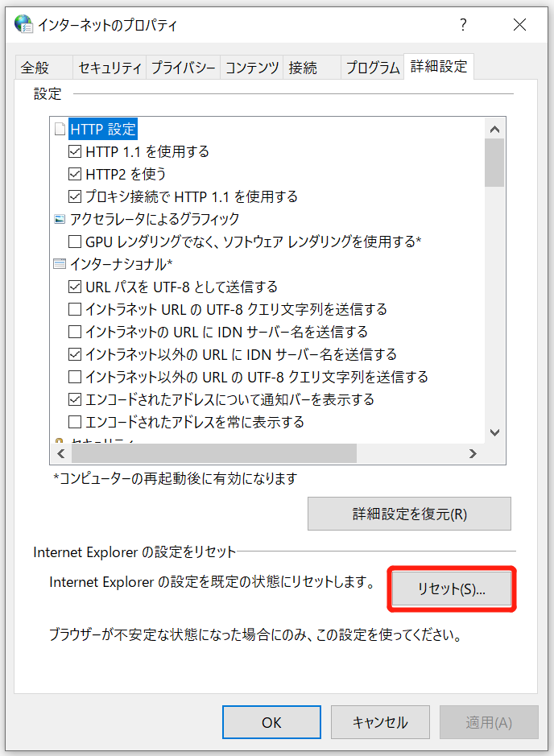Click the text *コンピューターの再起動後に有効になります
Viewport: 554px width, 756px height.
[176, 479]
